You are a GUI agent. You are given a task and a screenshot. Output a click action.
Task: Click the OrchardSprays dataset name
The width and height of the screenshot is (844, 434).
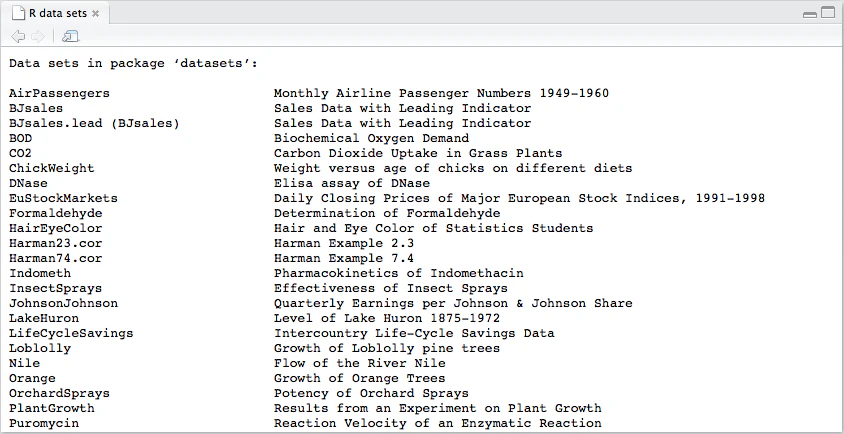(x=59, y=393)
